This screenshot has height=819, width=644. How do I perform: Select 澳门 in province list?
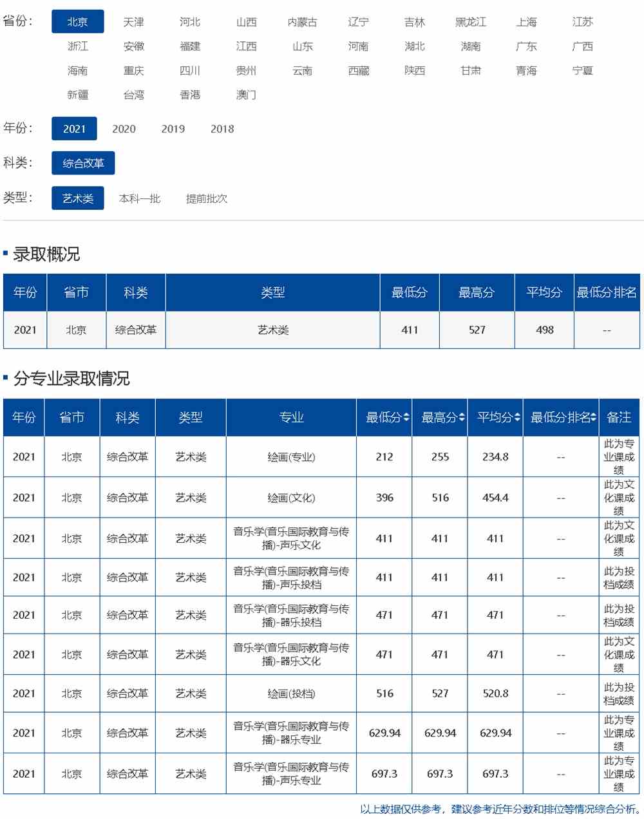[246, 95]
